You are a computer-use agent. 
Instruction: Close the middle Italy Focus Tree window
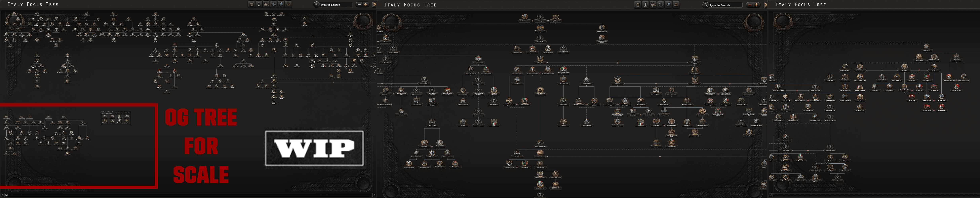click(765, 5)
